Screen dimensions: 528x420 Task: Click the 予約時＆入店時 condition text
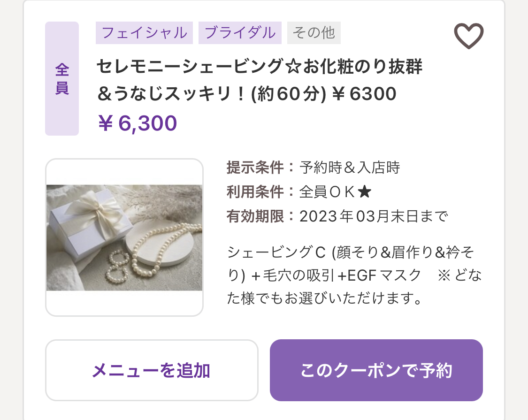click(350, 168)
